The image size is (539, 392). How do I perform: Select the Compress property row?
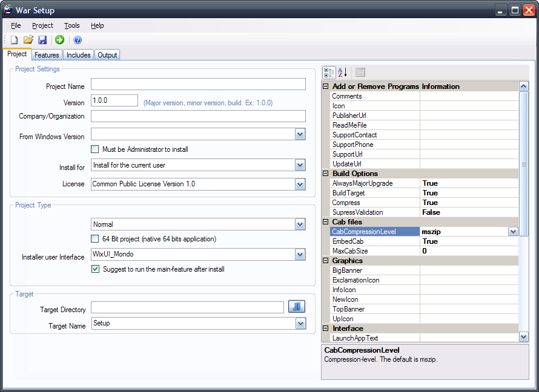pyautogui.click(x=424, y=203)
